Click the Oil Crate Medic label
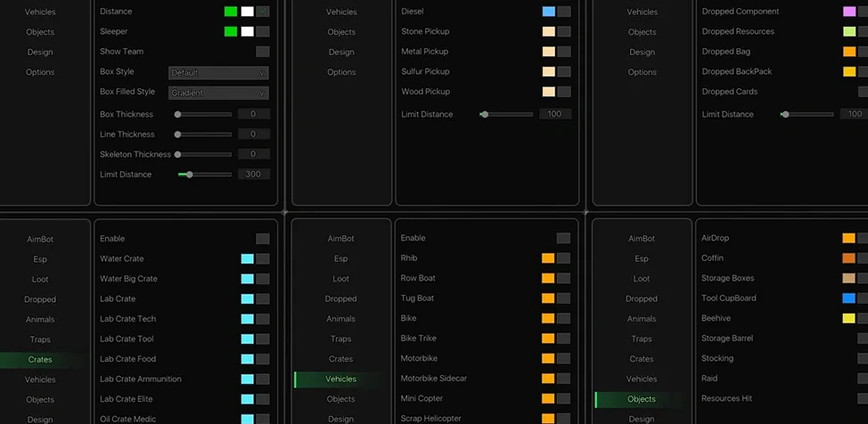 coord(127,419)
